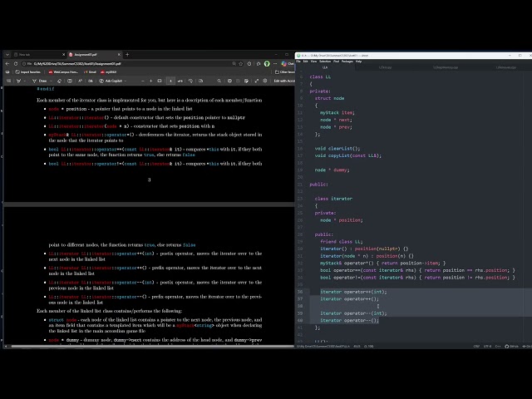
Task: Open WebCampus Home bookmark
Action: (x=63, y=72)
